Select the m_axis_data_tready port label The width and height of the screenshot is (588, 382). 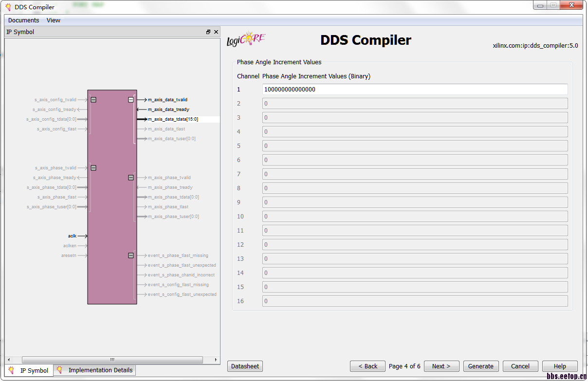click(x=168, y=109)
